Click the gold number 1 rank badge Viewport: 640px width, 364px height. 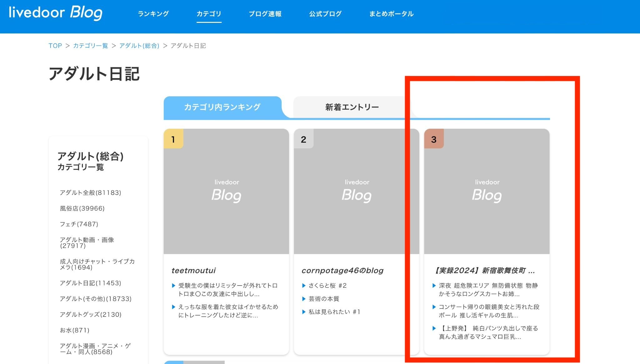coord(173,139)
